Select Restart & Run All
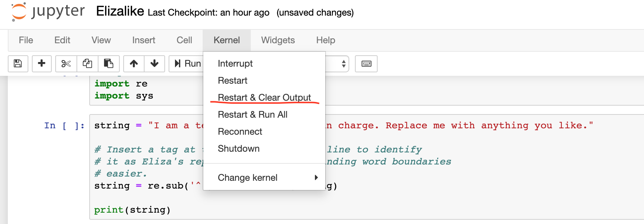The image size is (644, 224). click(x=253, y=114)
